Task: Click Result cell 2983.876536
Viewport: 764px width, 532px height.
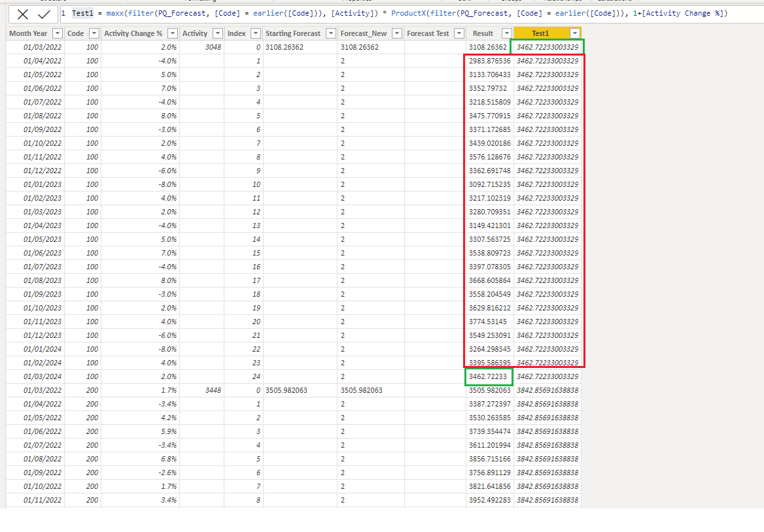Action: click(x=490, y=61)
